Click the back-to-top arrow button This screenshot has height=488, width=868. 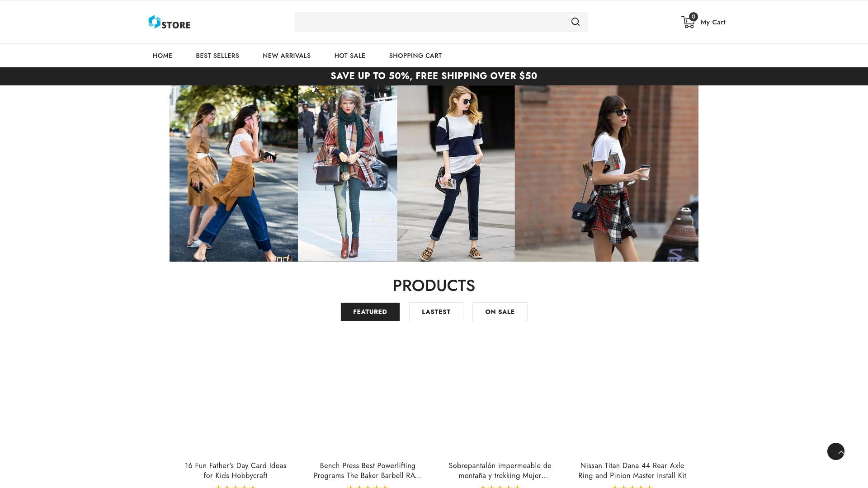836,451
